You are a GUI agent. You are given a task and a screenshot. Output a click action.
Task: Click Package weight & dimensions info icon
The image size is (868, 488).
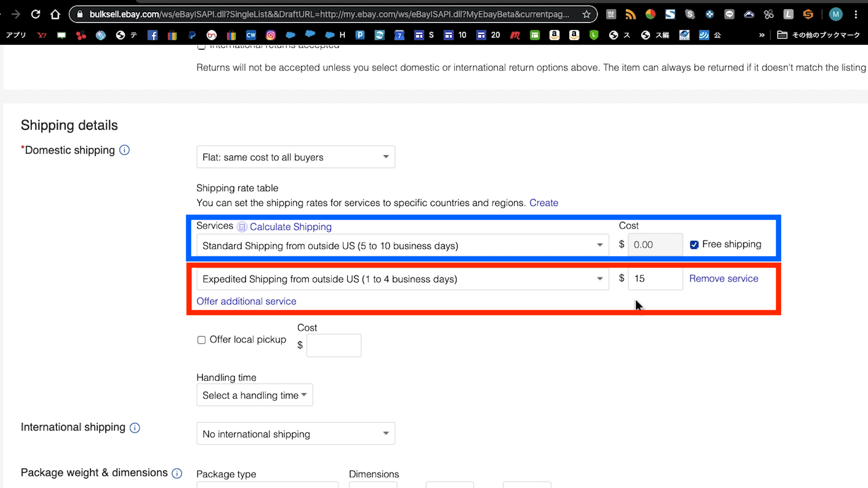[x=177, y=473]
